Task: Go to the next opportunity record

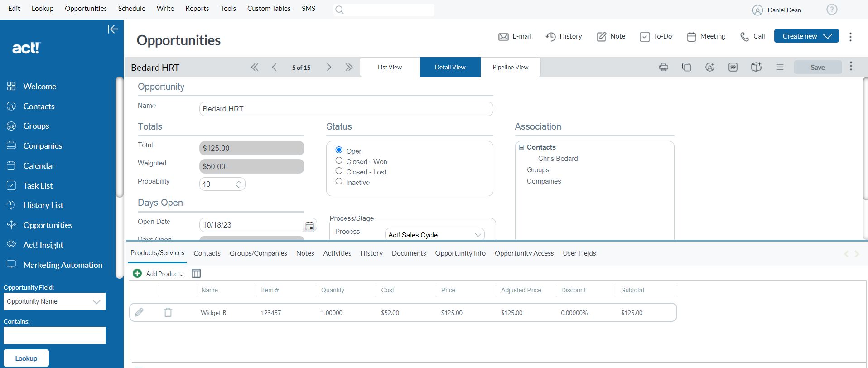Action: click(329, 67)
